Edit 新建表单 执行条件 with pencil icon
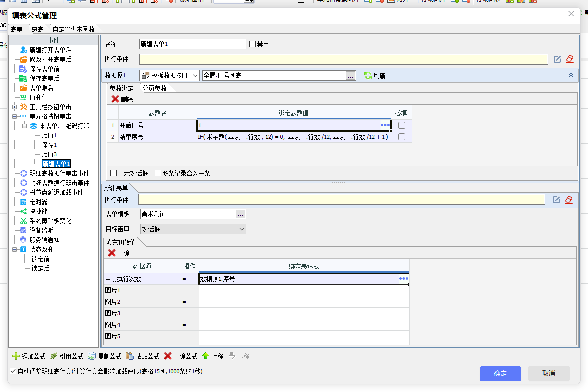This screenshot has height=392, width=588. pyautogui.click(x=556, y=200)
